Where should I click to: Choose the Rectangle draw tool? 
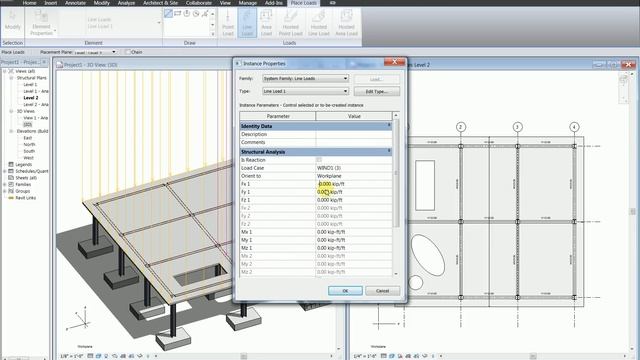click(178, 13)
